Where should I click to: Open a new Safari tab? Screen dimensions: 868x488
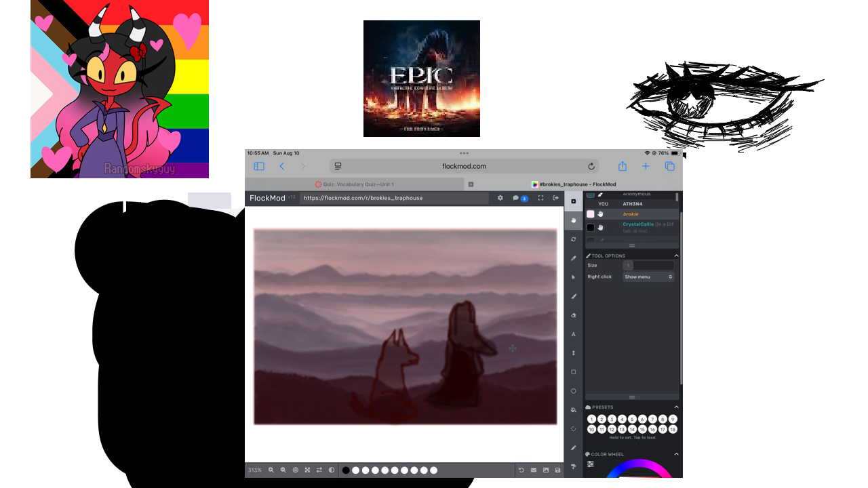pos(646,166)
